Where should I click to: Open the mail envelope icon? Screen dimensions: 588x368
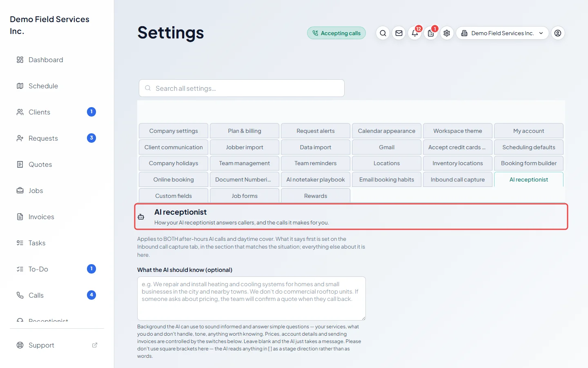399,33
